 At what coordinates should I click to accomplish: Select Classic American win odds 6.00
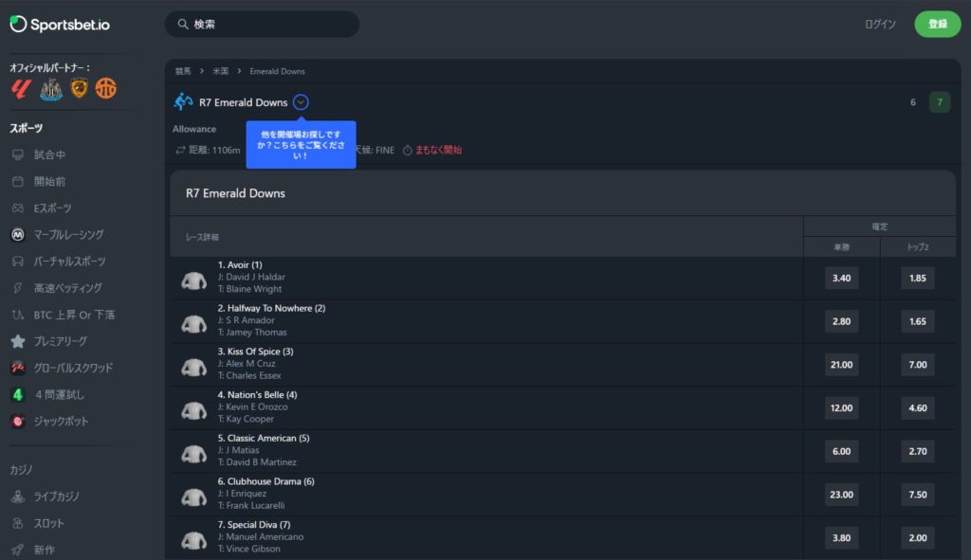tap(842, 451)
